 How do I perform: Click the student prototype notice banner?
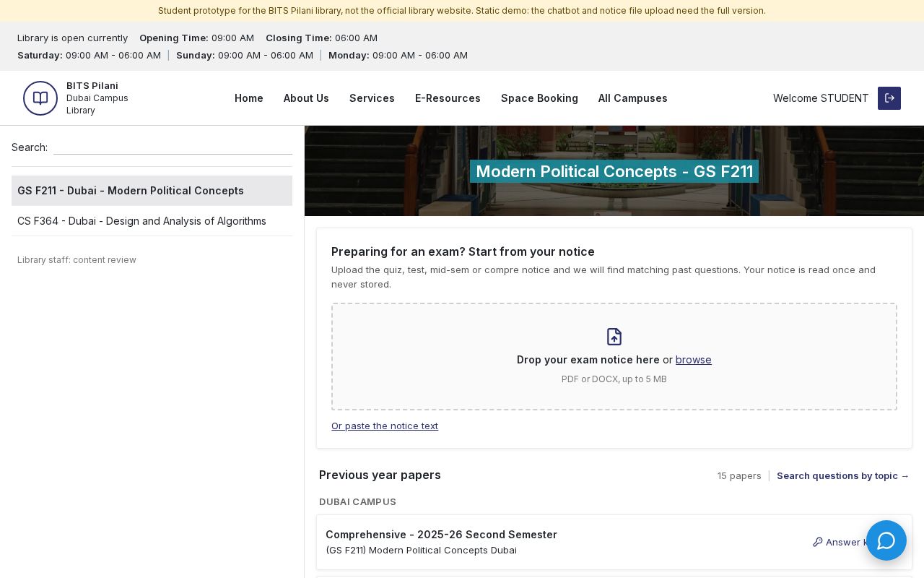[462, 11]
